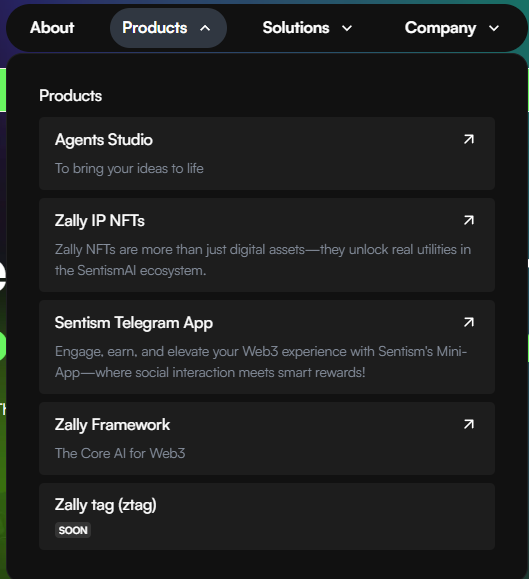Click the arrow icon on Zally IP NFTs
This screenshot has height=579, width=529.
(x=468, y=220)
